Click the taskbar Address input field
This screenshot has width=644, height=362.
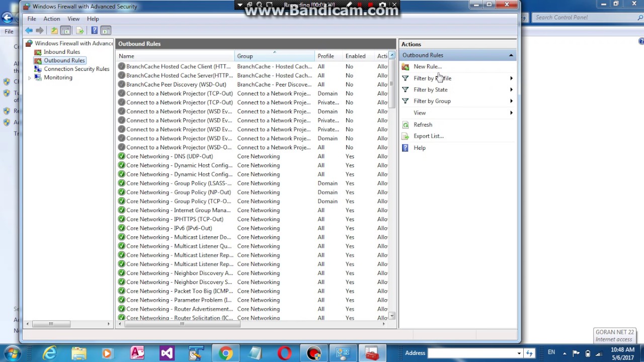point(471,353)
